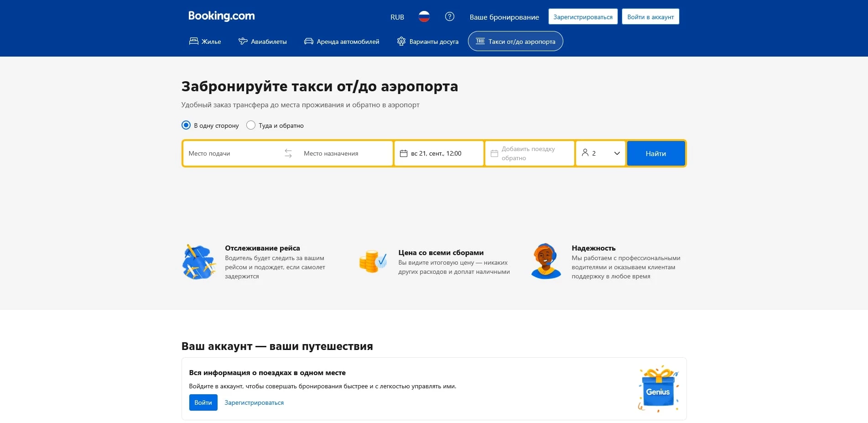Image resolution: width=868 pixels, height=423 pixels.
Task: Click the passenger person icon
Action: pos(586,153)
